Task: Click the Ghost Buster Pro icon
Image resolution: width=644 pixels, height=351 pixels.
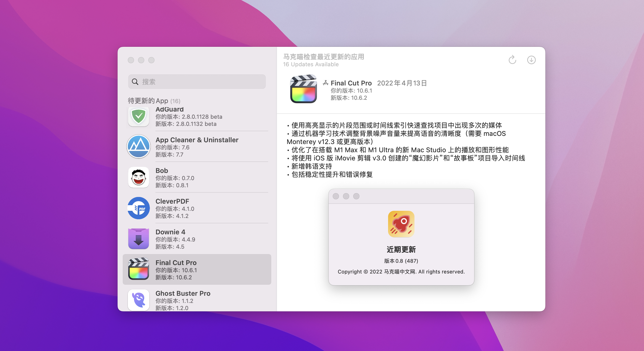Action: tap(139, 300)
